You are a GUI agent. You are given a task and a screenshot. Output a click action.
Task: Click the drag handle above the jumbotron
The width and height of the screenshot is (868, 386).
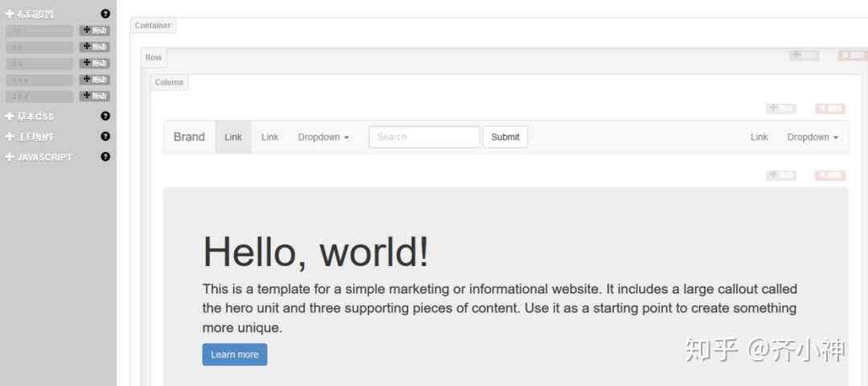(781, 175)
